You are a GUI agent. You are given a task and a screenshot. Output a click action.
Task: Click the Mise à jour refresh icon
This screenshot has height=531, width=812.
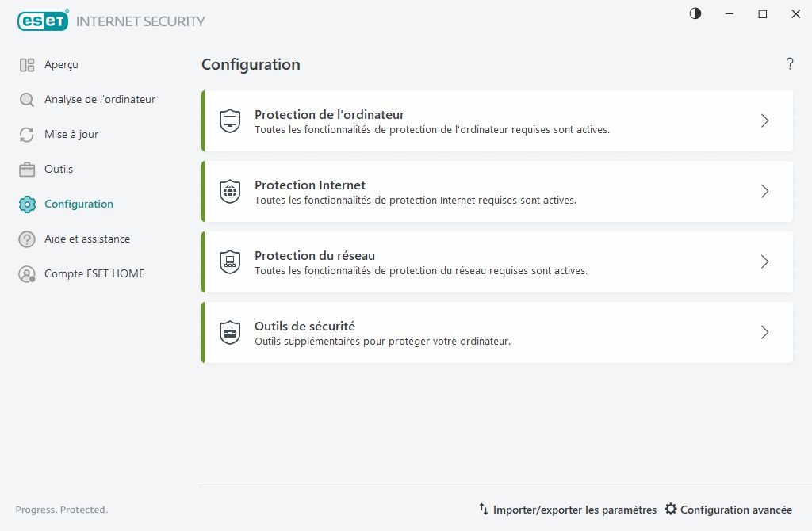click(26, 134)
